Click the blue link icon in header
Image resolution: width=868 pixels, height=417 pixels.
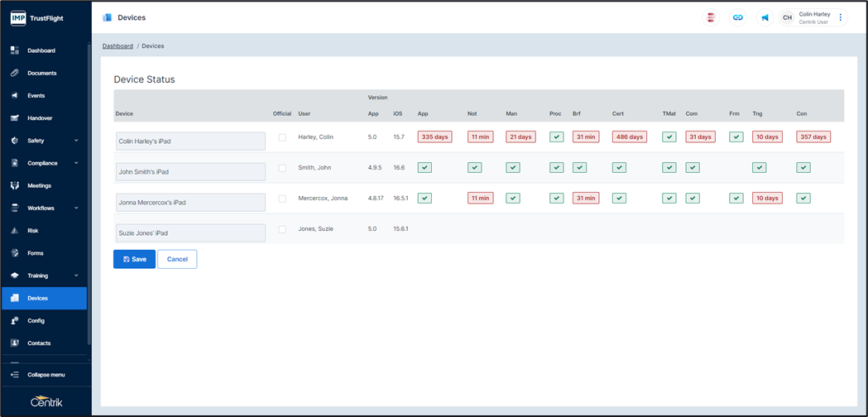click(738, 17)
